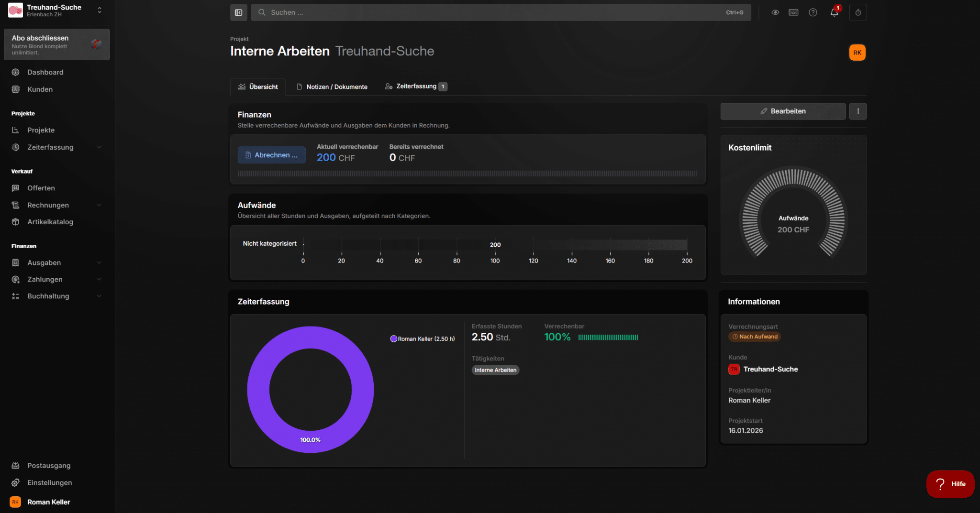980x513 pixels.
Task: Expand the Buchhaltung sidebar section
Action: pos(99,296)
